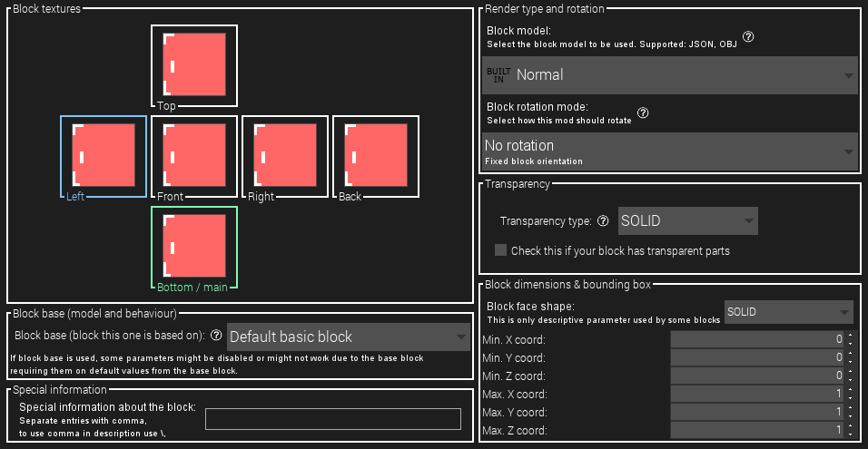This screenshot has width=868, height=449.
Task: Select the Bottom / main texture slot
Action: point(194,246)
